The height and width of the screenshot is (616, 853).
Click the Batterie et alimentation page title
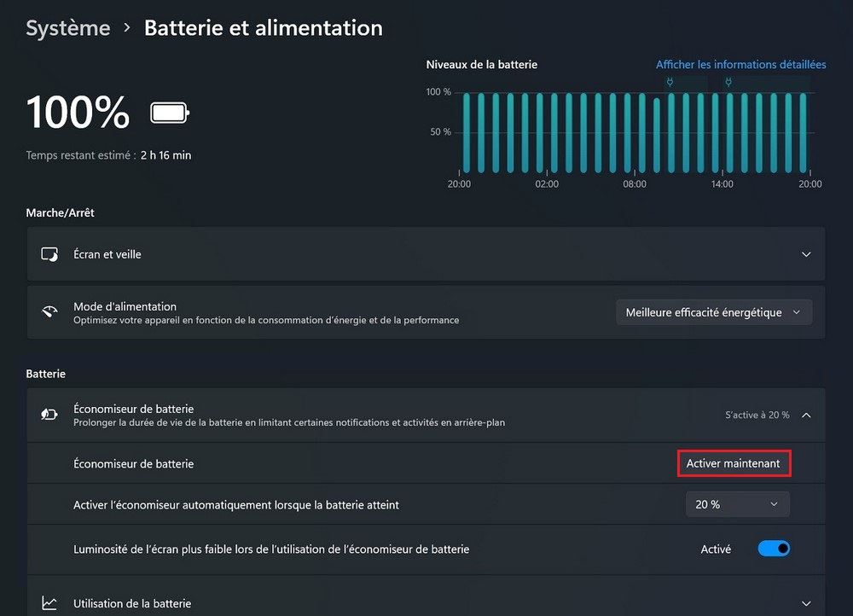coord(263,27)
